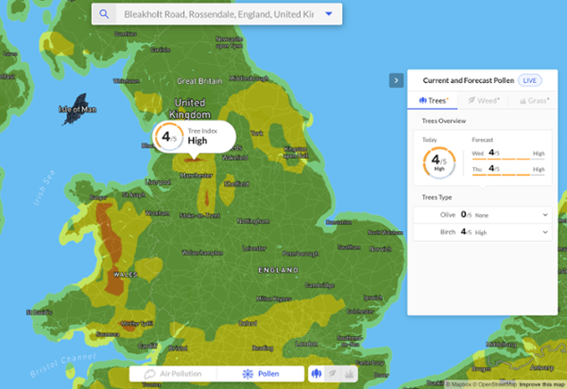567x389 pixels.
Task: Click the Tree Index High popup
Action: click(x=195, y=137)
